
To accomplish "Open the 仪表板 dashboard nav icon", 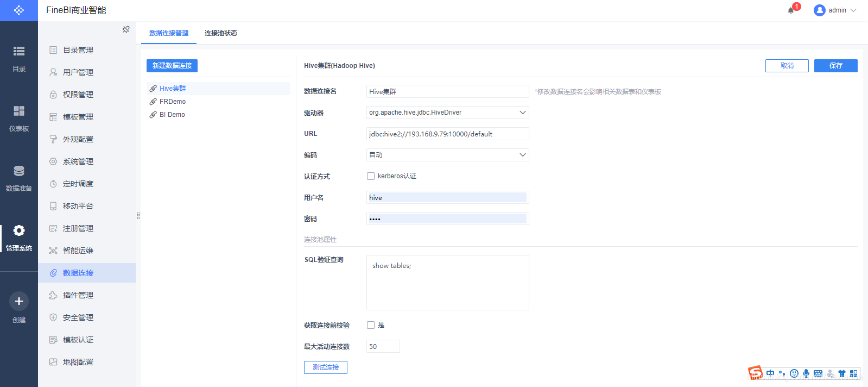I will coord(19,111).
